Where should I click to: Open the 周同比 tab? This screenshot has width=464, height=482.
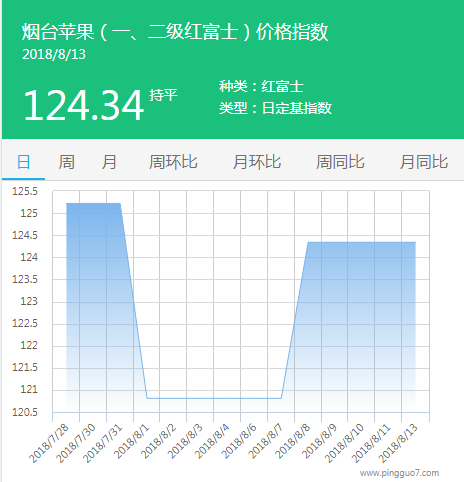point(340,162)
